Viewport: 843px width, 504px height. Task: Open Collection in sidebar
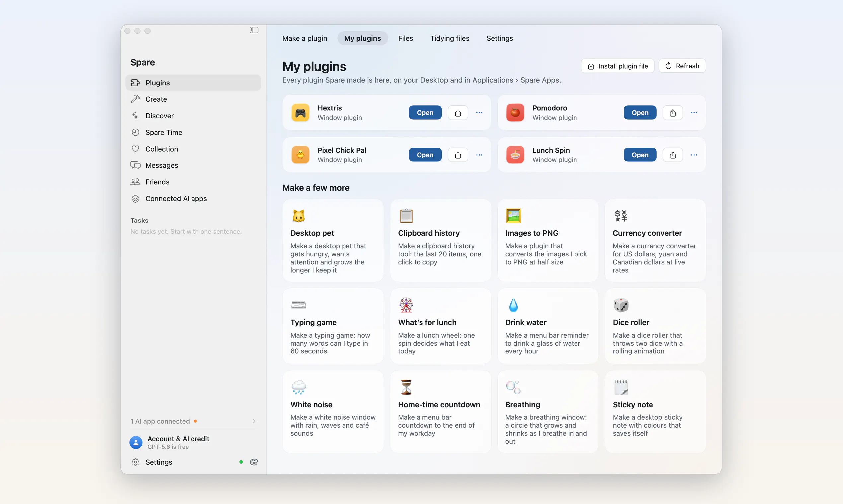pyautogui.click(x=193, y=149)
